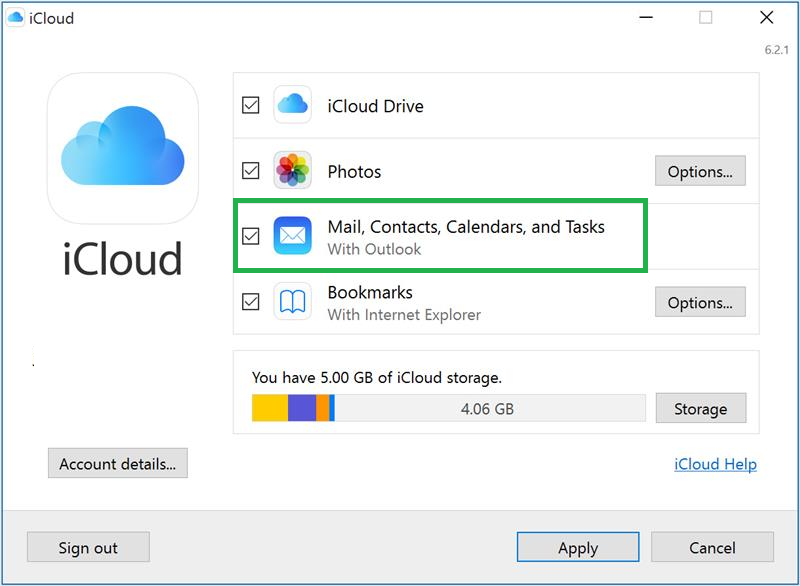
Task: Click the yellow segment of storage bar
Action: coord(270,408)
